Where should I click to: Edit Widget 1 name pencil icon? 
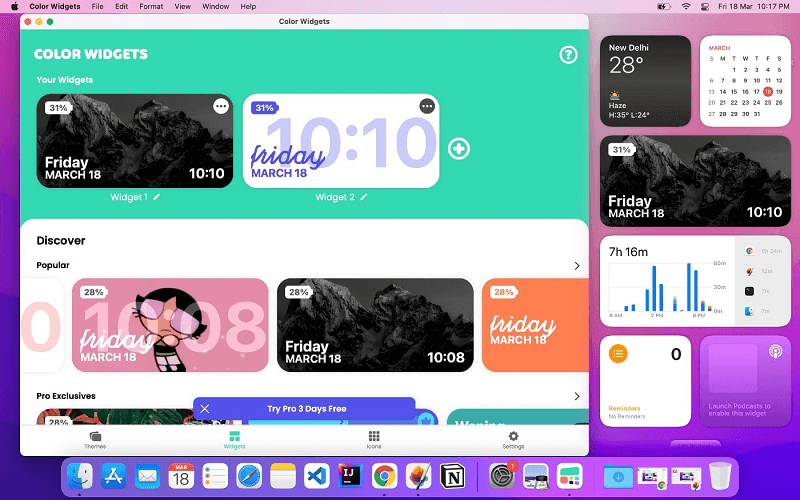point(157,198)
